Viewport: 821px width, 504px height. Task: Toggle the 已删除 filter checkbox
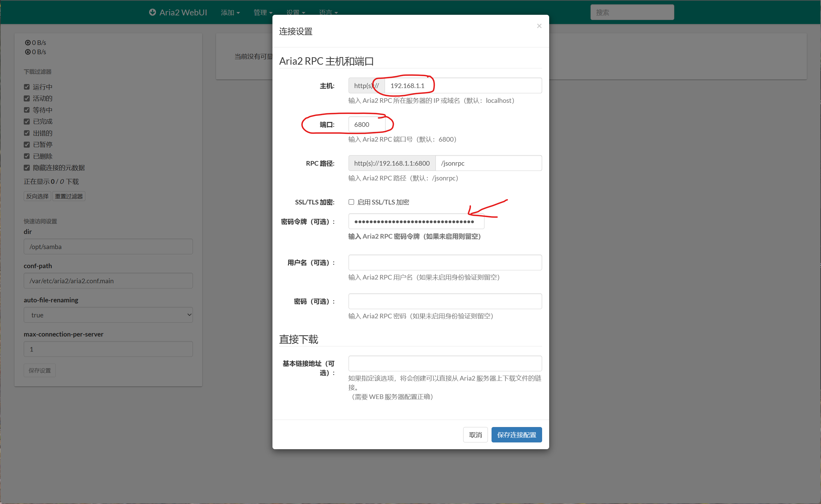pyautogui.click(x=27, y=156)
